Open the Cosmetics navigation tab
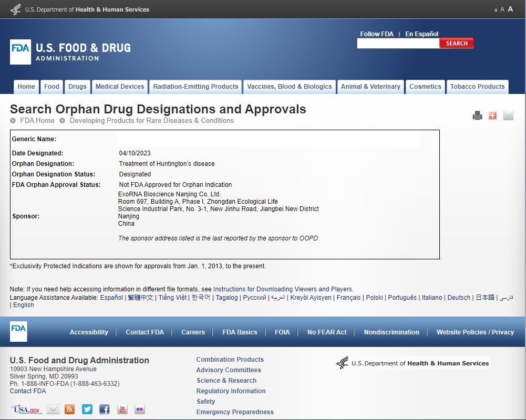The height and width of the screenshot is (420, 526). tap(425, 87)
